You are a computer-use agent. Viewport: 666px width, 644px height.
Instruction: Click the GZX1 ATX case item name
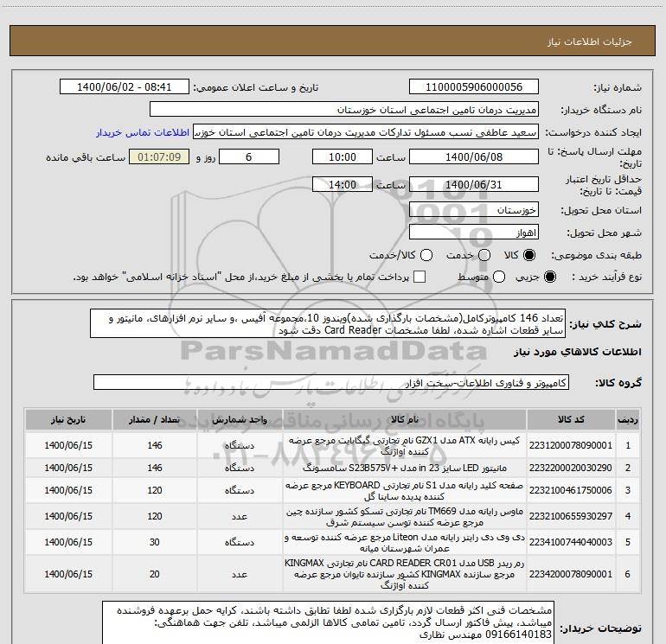point(405,445)
